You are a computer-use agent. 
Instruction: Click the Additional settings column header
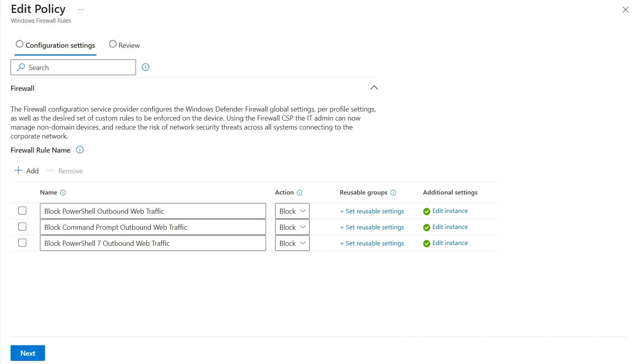pyautogui.click(x=450, y=193)
